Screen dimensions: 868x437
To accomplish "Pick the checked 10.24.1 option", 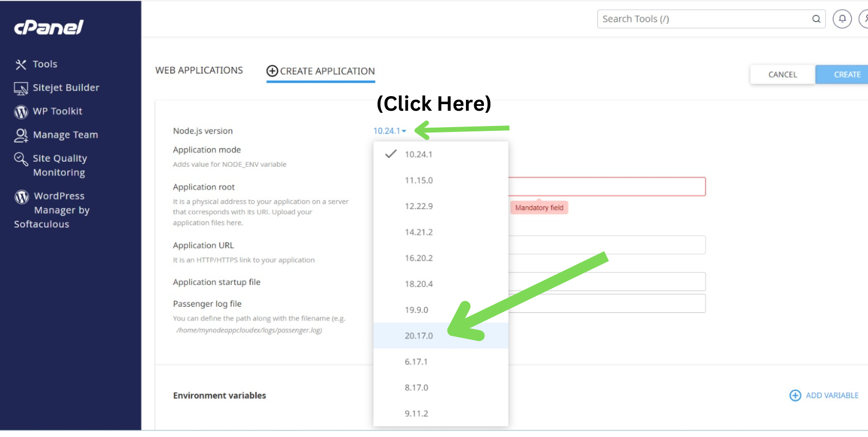I will [x=419, y=154].
